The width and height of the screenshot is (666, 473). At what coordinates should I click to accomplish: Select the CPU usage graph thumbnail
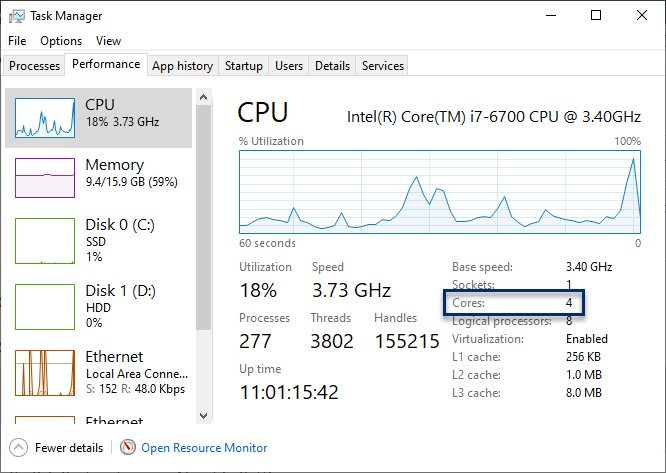[x=44, y=117]
